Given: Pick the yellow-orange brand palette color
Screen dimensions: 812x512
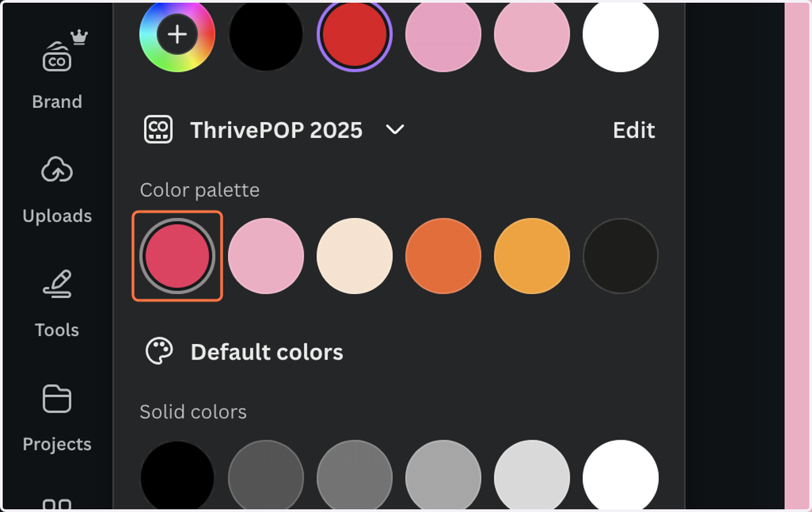Looking at the screenshot, I should [x=532, y=256].
